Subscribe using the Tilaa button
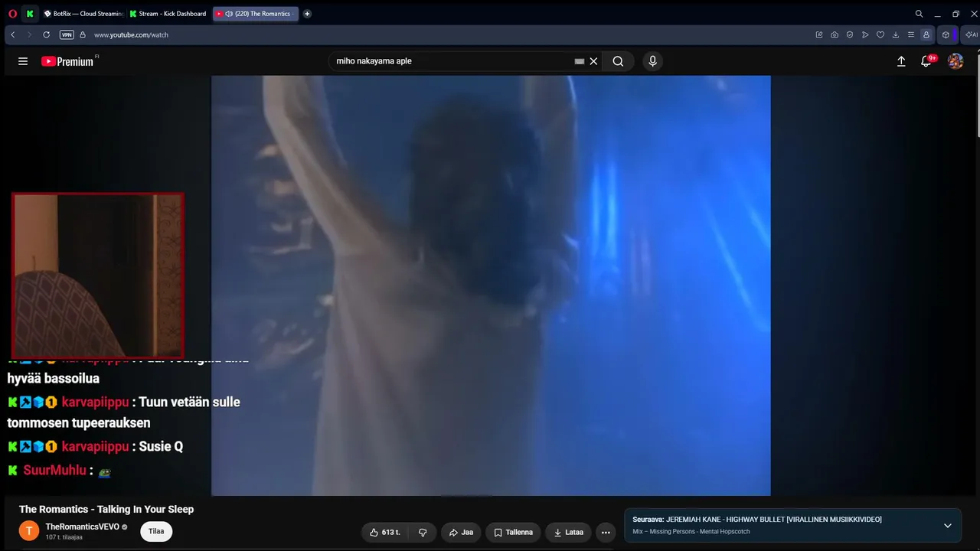 [156, 531]
